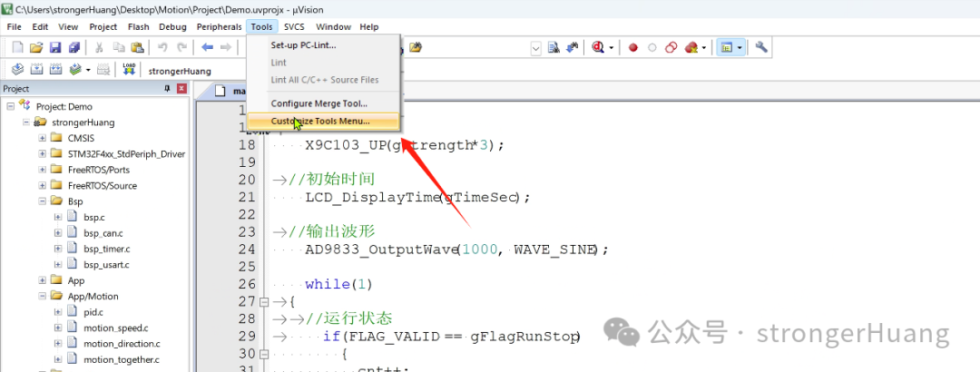This screenshot has height=372, width=980.
Task: Translate the current file icon
Action: pos(17,69)
